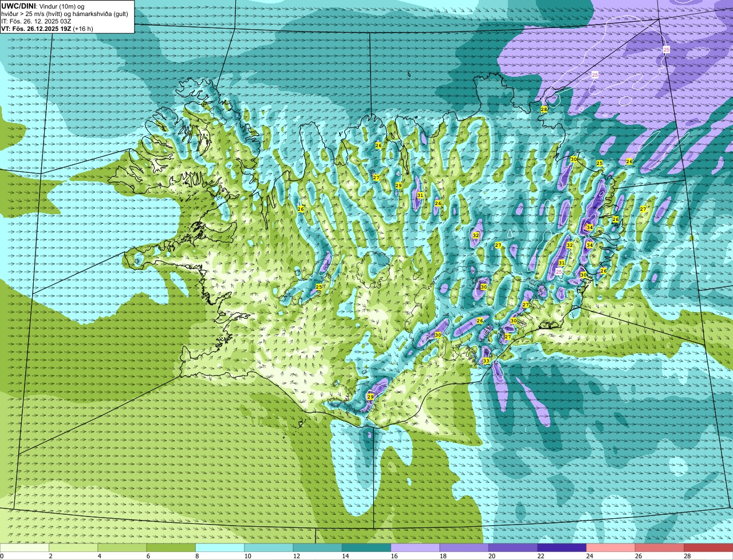The image size is (733, 560).
Task: Click the legend swatch between 16 and 18
Action: (415, 548)
